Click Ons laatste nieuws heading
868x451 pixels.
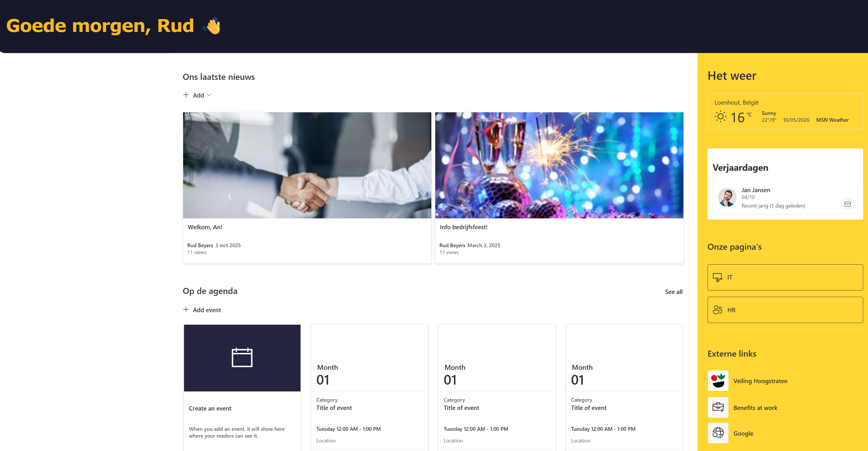(219, 77)
